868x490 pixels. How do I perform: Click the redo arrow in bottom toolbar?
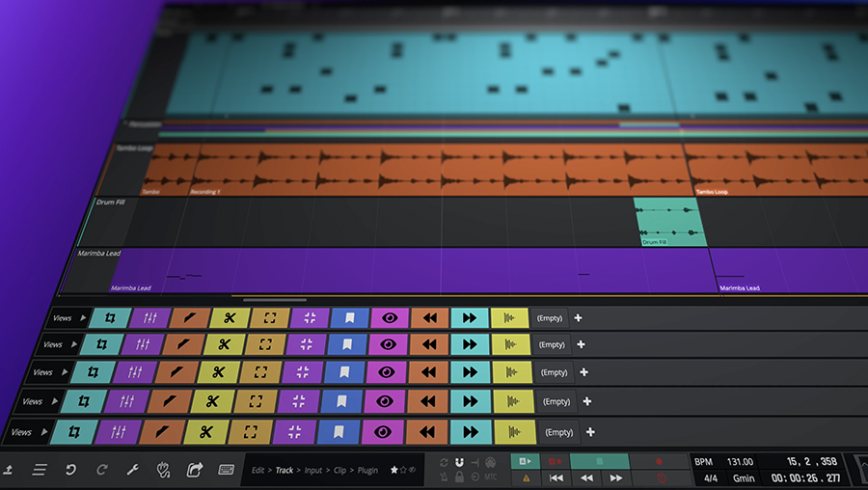tap(102, 470)
